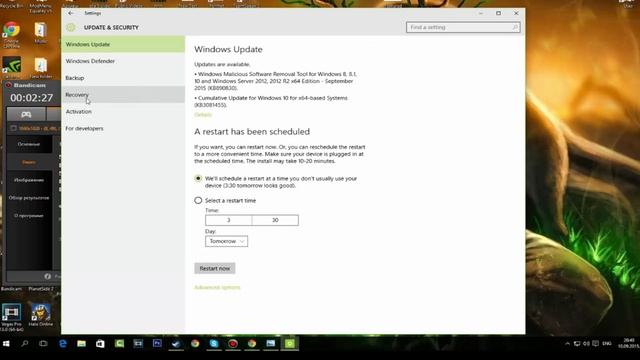Open the update Details link

tap(203, 115)
